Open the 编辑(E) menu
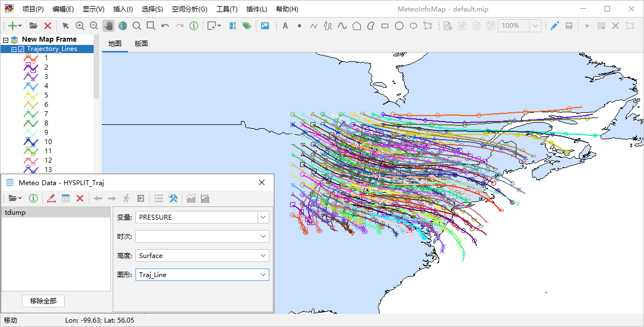The width and height of the screenshot is (644, 327). (x=64, y=9)
